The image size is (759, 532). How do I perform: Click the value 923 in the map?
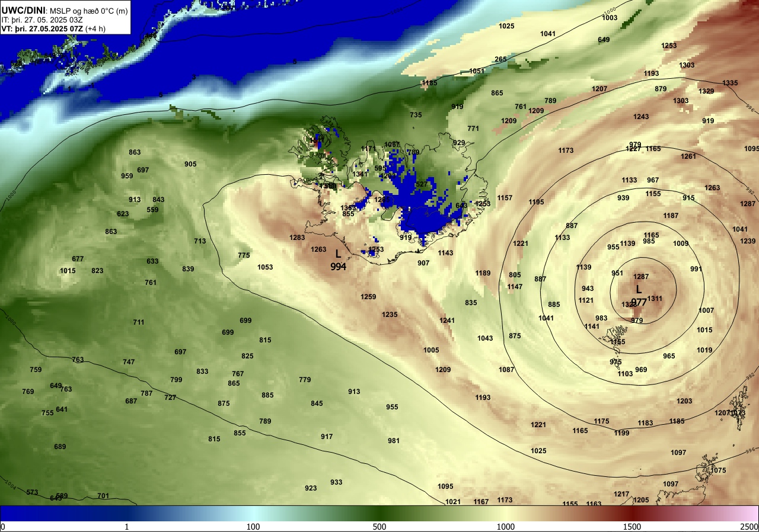(311, 488)
